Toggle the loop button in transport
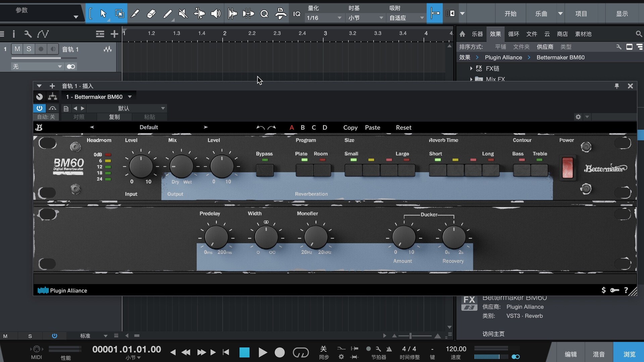Viewport: 644px width, 362px height. [x=301, y=352]
